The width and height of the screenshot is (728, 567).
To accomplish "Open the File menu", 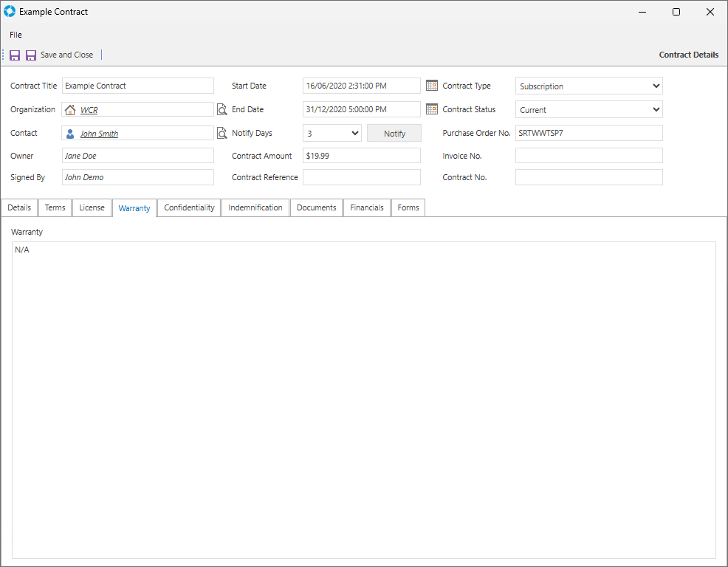I will [16, 35].
